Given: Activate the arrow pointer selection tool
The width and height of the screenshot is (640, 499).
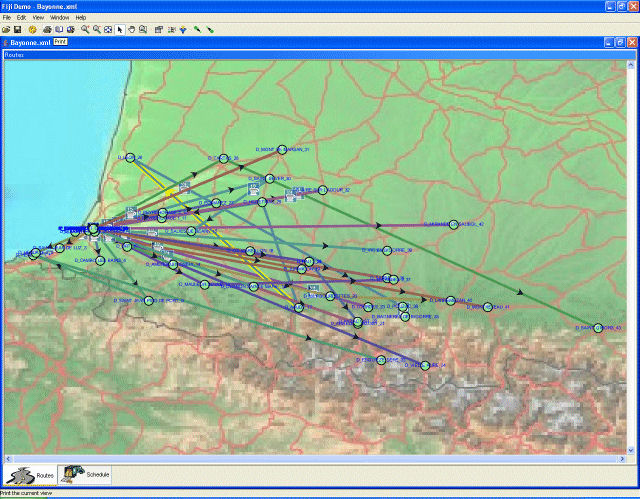Looking at the screenshot, I should tap(120, 30).
